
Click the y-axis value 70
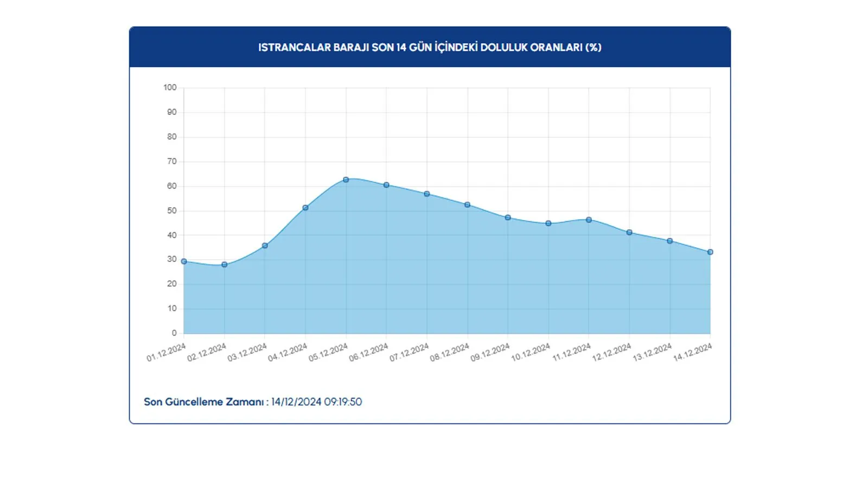(x=172, y=161)
